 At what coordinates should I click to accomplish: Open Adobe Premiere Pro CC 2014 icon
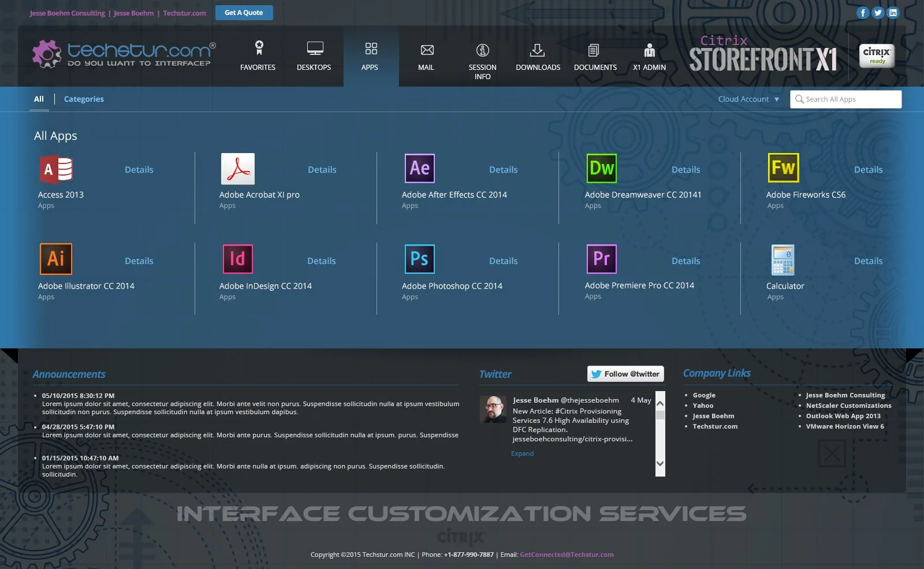[602, 259]
